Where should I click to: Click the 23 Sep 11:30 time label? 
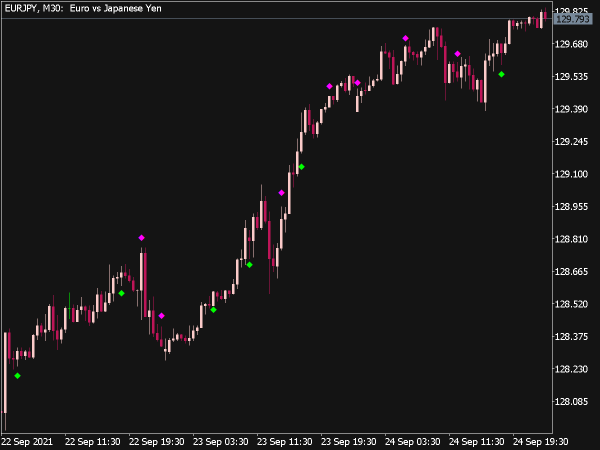[x=284, y=442]
